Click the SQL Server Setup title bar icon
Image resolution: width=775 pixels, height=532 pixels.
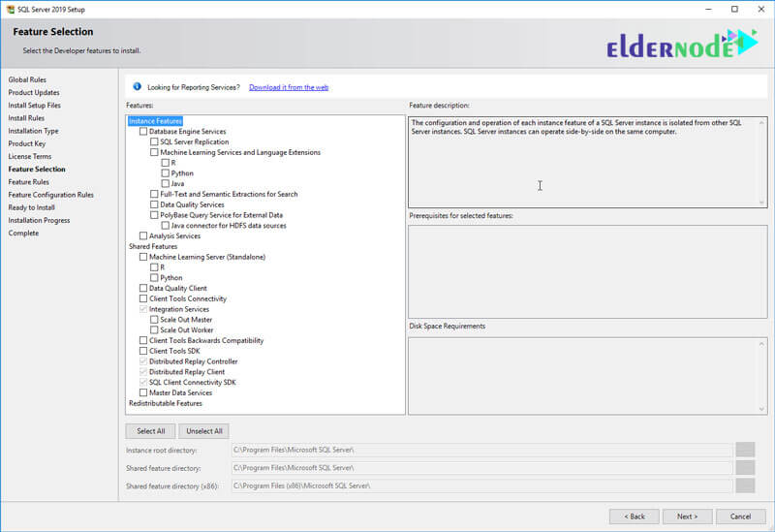coord(11,9)
